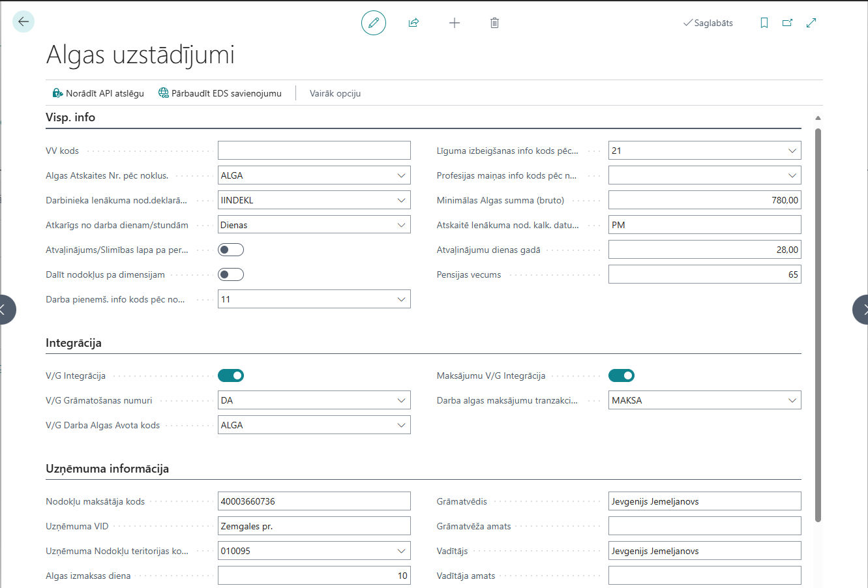Image resolution: width=868 pixels, height=588 pixels.
Task: Turn off V/G Integrācija switch
Action: [x=231, y=375]
